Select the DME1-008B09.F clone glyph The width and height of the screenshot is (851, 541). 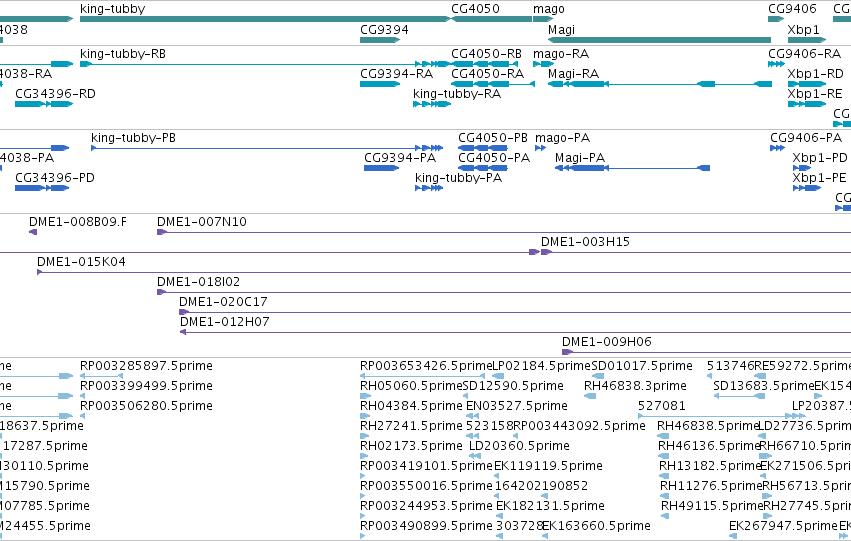[x=33, y=232]
